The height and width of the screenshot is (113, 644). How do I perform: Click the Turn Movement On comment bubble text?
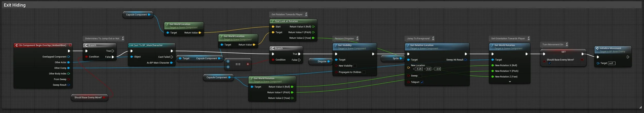(x=553, y=45)
